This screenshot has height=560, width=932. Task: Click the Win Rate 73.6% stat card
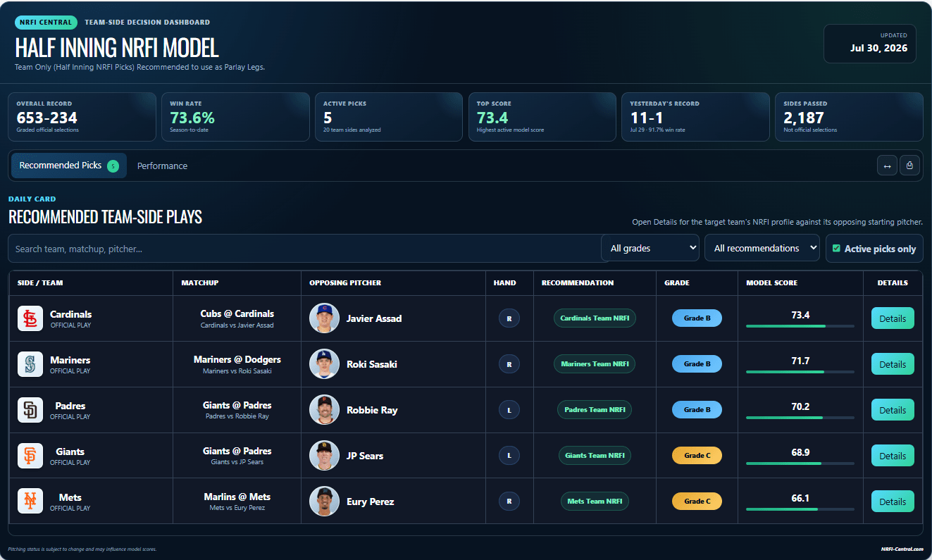coord(235,117)
